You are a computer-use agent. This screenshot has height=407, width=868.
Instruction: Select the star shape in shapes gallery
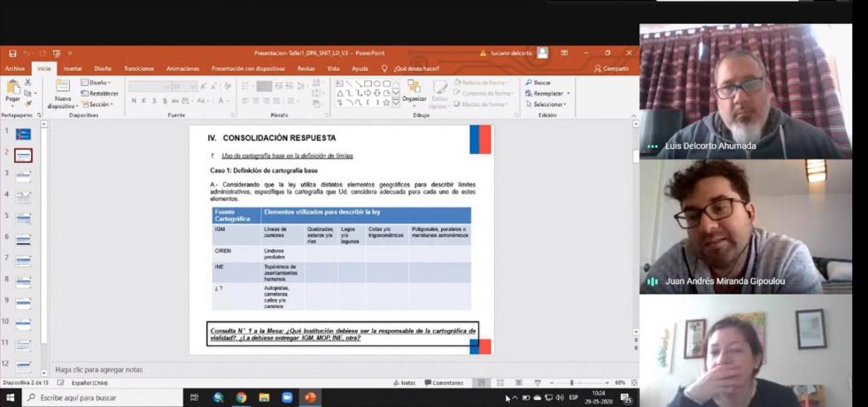pyautogui.click(x=386, y=103)
